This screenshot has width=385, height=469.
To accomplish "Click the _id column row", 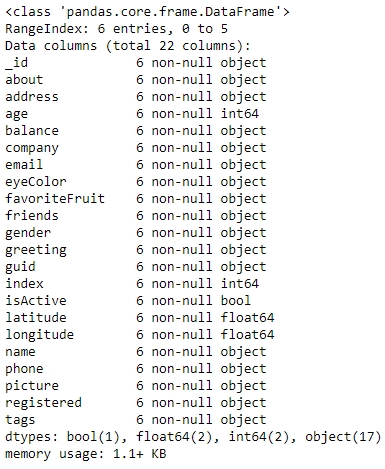I will pos(136,63).
